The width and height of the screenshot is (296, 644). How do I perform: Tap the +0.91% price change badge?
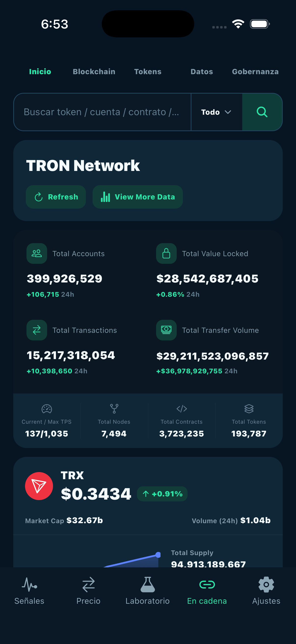pyautogui.click(x=162, y=494)
